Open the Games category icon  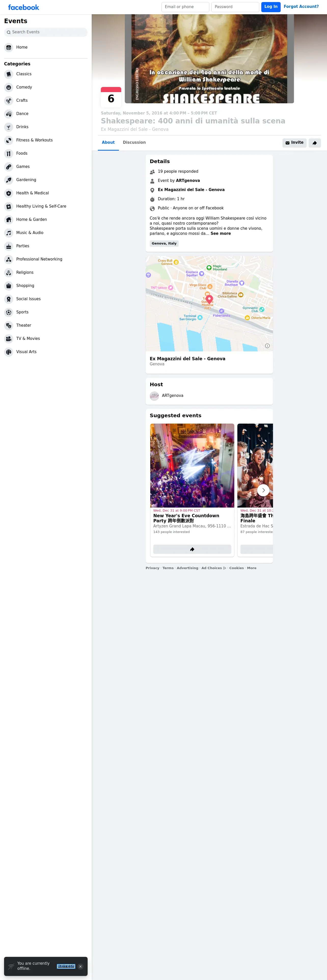9,167
